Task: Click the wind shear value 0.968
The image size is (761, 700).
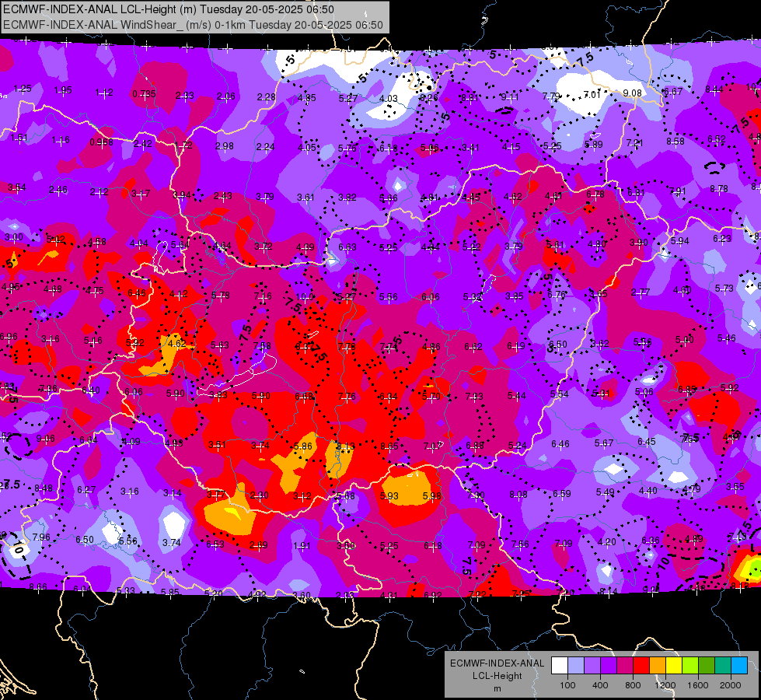Action: pos(101,142)
